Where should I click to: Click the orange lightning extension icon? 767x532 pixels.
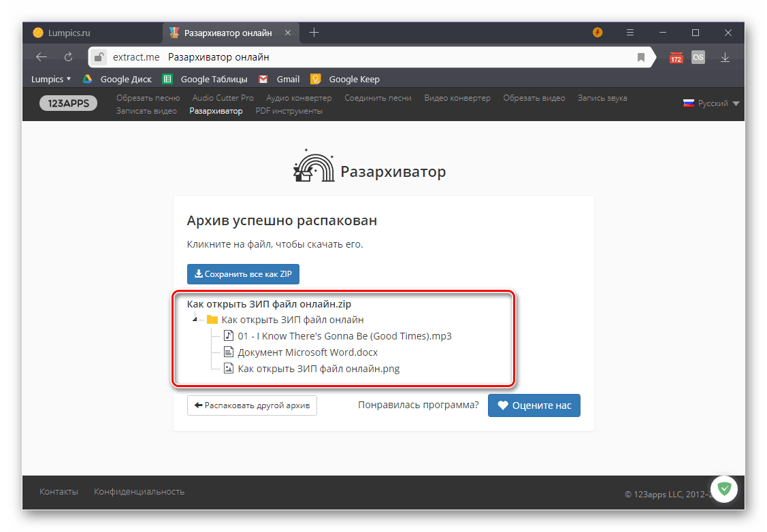[597, 32]
